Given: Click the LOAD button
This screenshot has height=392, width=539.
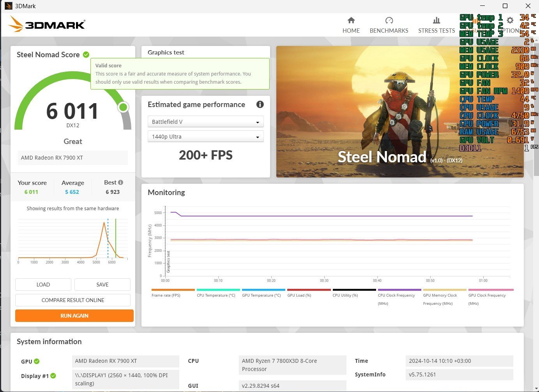Looking at the screenshot, I should 43,285.
